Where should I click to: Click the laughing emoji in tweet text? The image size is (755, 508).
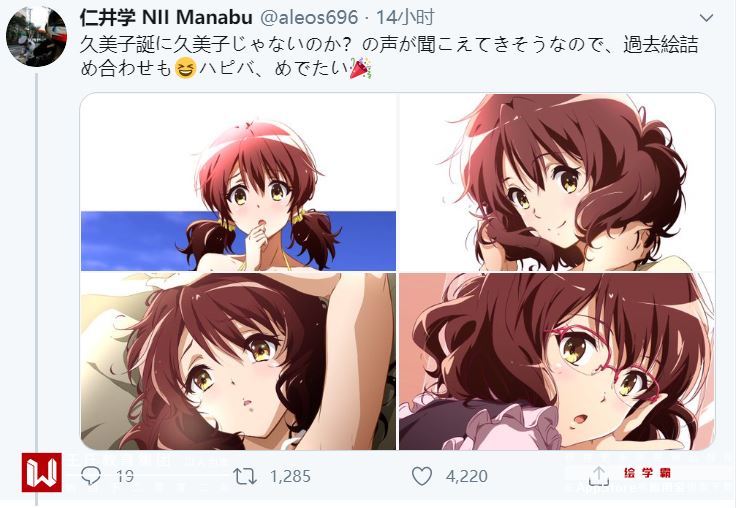point(185,68)
